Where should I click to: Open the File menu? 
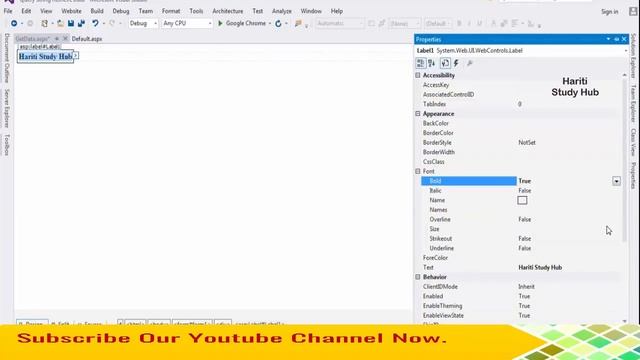coord(8,11)
